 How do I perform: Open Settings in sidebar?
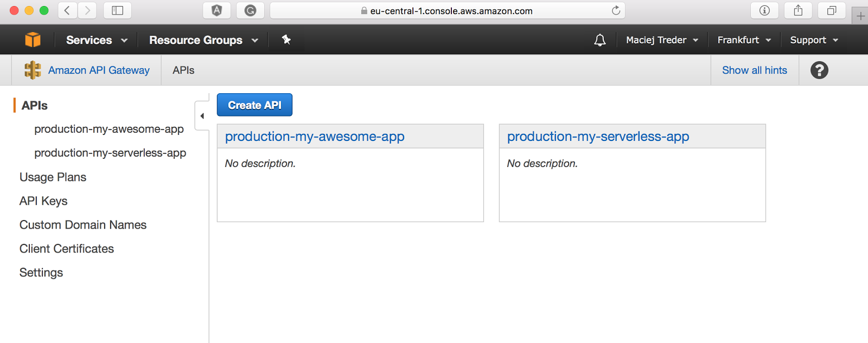41,273
